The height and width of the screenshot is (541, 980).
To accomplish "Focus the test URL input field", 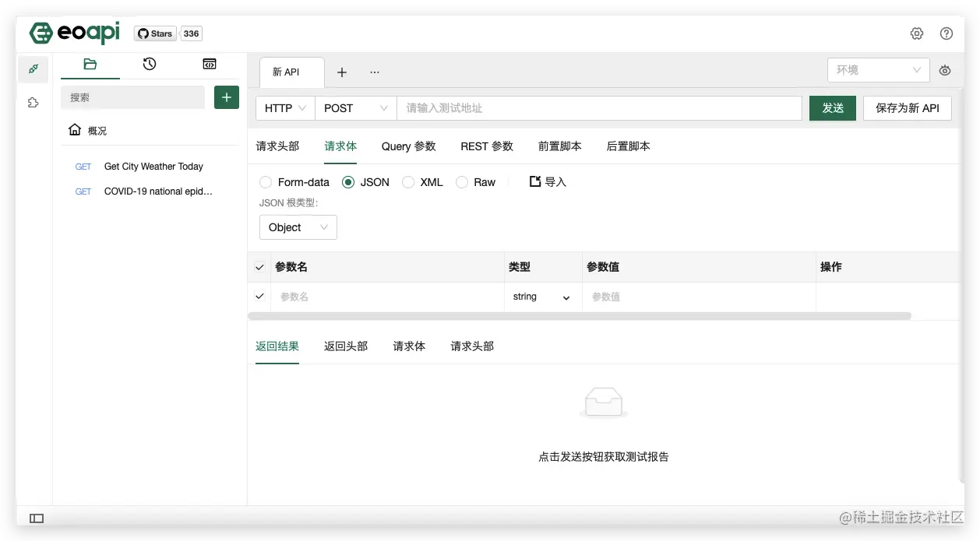I will (x=599, y=108).
